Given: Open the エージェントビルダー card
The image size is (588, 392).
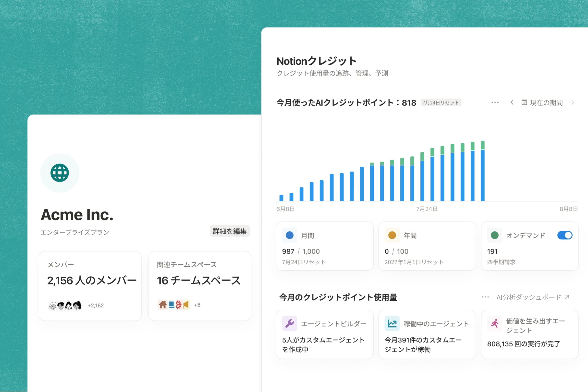Looking at the screenshot, I should [x=325, y=334].
